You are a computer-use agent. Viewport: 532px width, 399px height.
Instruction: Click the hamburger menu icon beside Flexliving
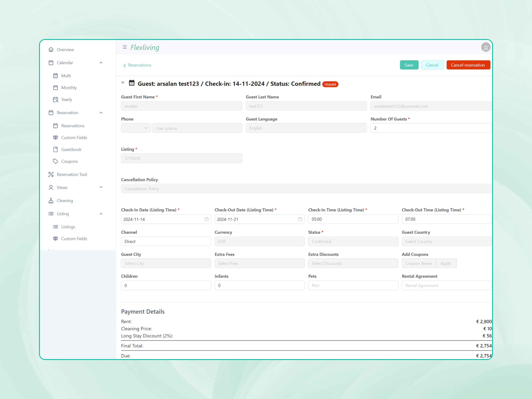125,47
